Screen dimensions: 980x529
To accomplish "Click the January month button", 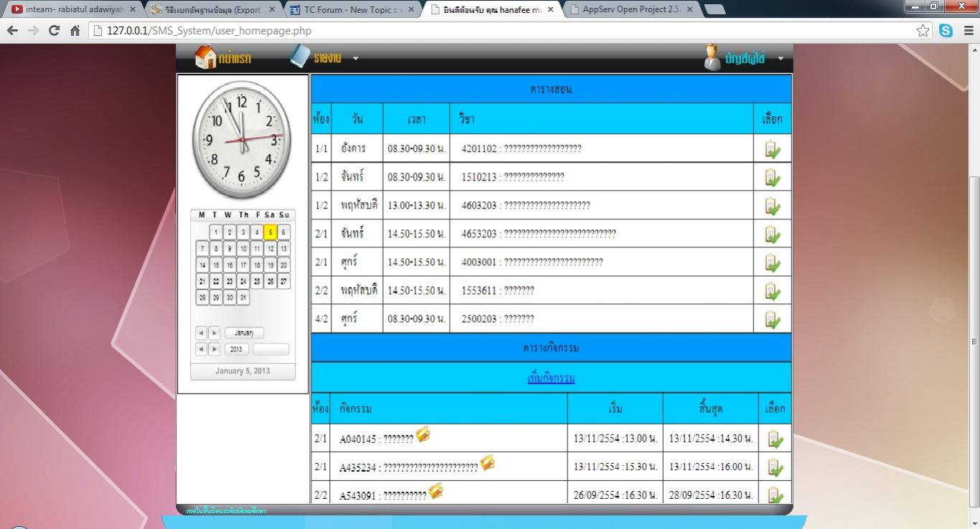I will [244, 333].
